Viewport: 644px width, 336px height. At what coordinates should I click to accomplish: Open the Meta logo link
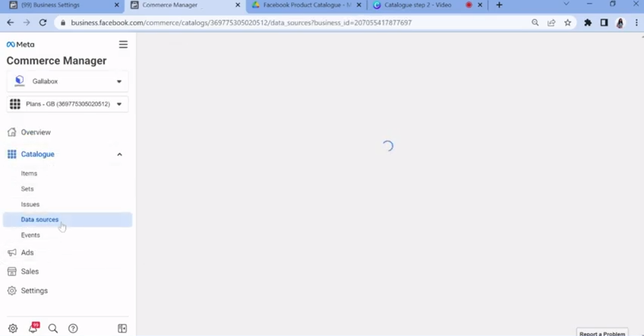click(x=20, y=44)
